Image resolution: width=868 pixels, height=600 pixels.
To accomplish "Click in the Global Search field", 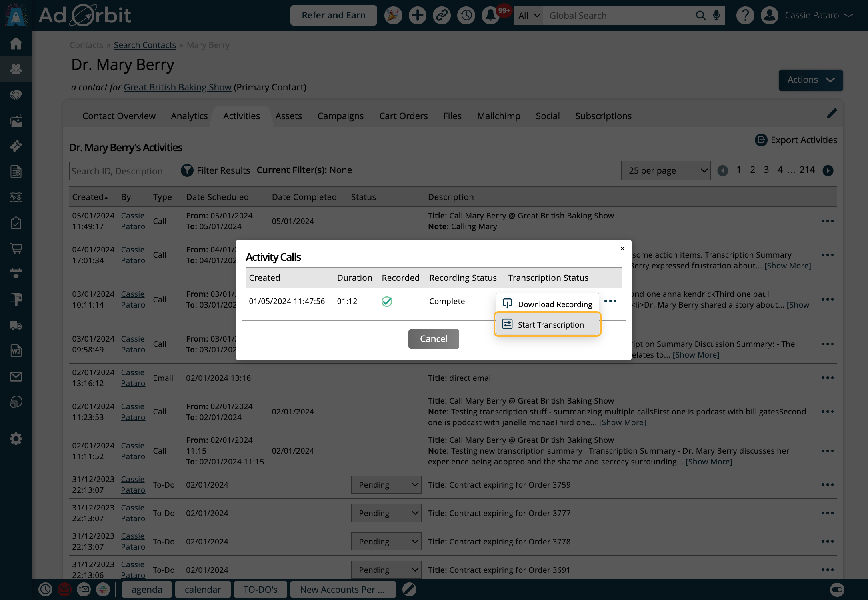I will 619,15.
